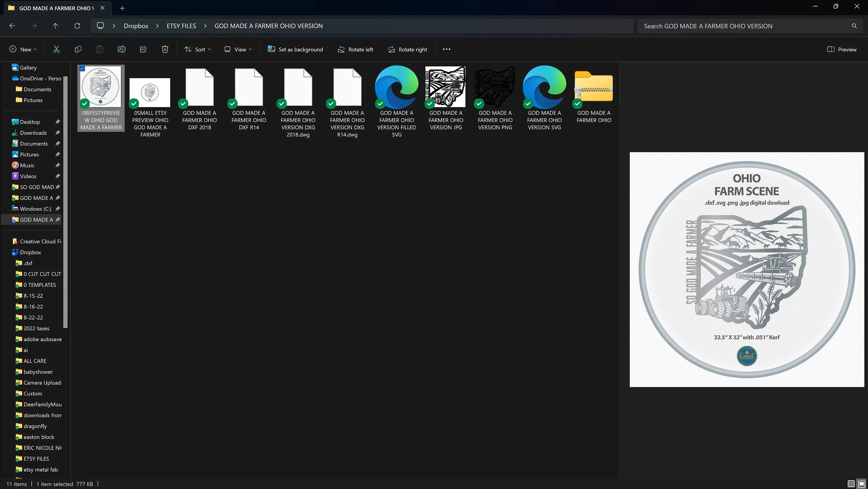The height and width of the screenshot is (489, 868).
Task: Select ETSY FILES in the breadcrumb path
Action: pyautogui.click(x=181, y=26)
